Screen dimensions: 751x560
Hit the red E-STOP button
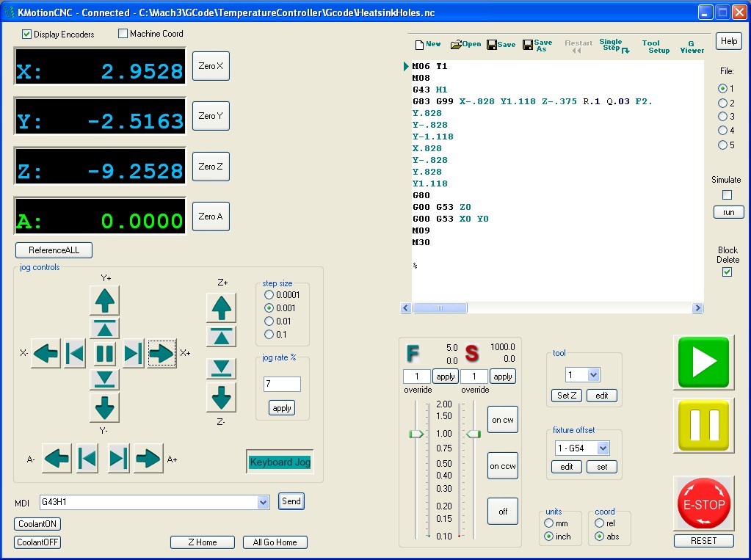[704, 504]
